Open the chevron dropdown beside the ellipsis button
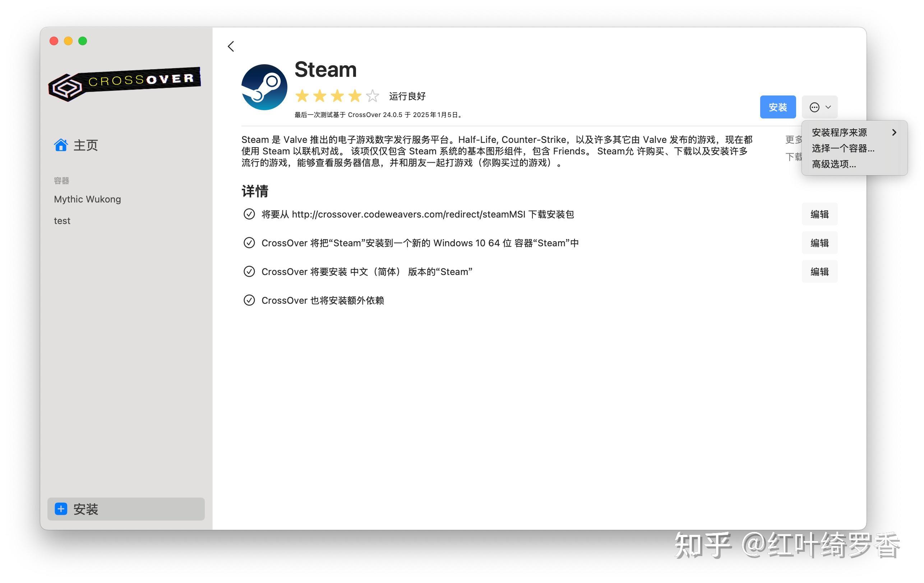This screenshot has height=583, width=924. pyautogui.click(x=828, y=107)
